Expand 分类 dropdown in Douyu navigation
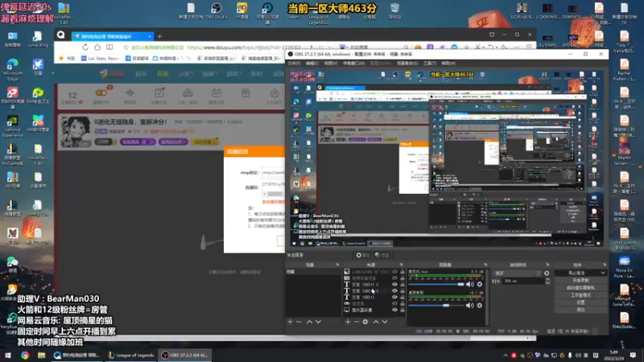 [x=185, y=74]
